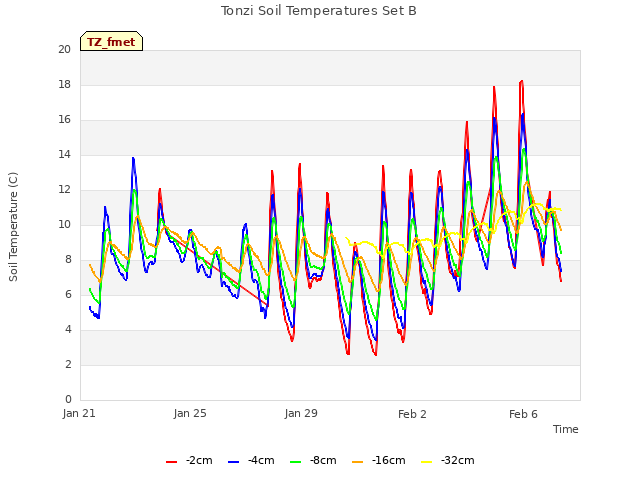Select the -4cm legend label
640x480 pixels.
[x=261, y=460]
